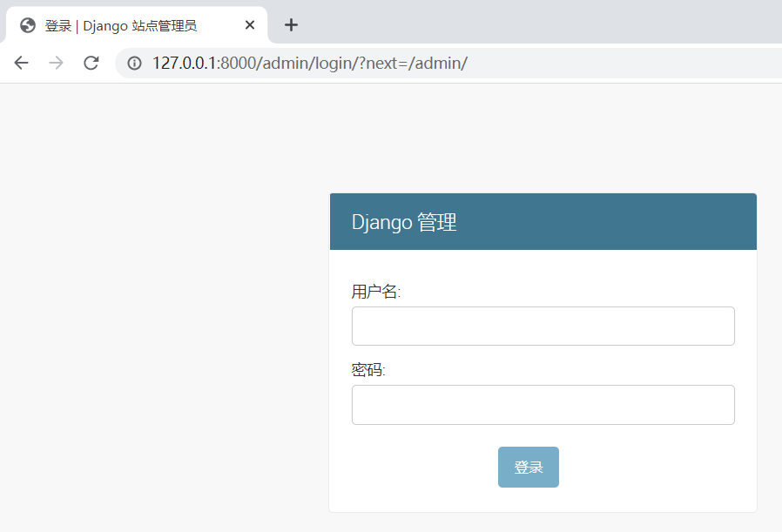This screenshot has width=782, height=532.
Task: Submit the form with 登录 button
Action: 529,468
